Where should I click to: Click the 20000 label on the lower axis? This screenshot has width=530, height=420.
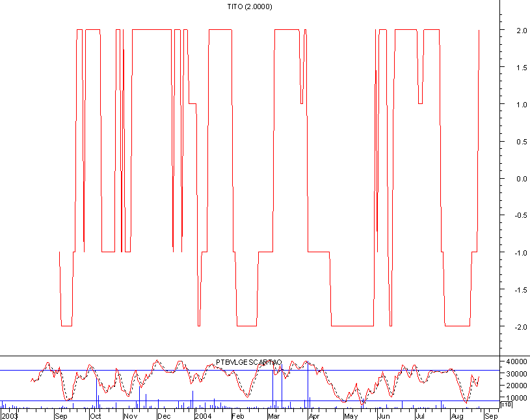coord(516,386)
